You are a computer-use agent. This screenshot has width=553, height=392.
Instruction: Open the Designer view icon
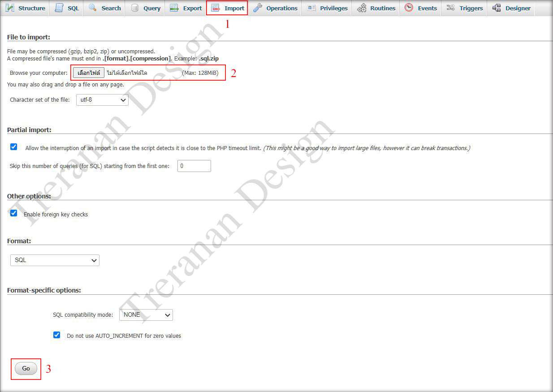coord(497,8)
